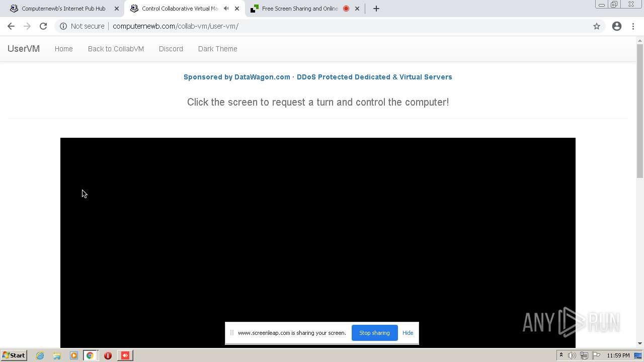Close the Free Screen Sharing tab
Image resolution: width=644 pixels, height=362 pixels.
click(357, 9)
